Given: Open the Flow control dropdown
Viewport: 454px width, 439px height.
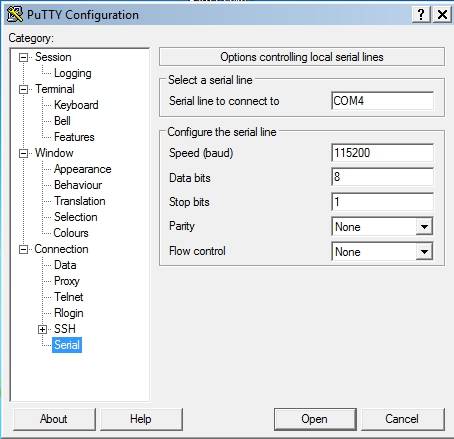Looking at the screenshot, I should tap(424, 251).
